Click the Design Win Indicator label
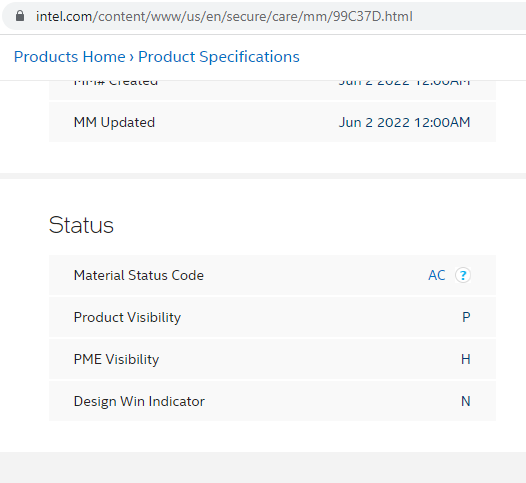This screenshot has width=526, height=483. click(x=139, y=401)
